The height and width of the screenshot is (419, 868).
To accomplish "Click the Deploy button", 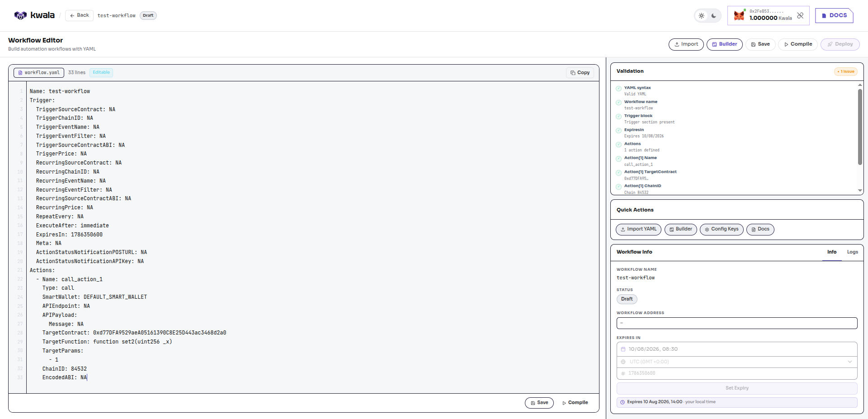I will pos(840,44).
